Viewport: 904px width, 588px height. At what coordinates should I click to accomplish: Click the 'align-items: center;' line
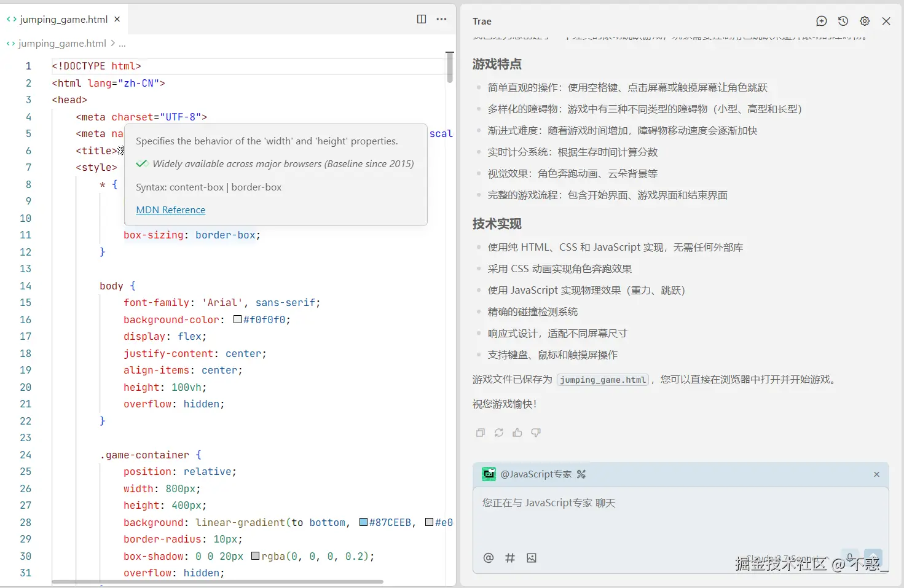coord(183,370)
